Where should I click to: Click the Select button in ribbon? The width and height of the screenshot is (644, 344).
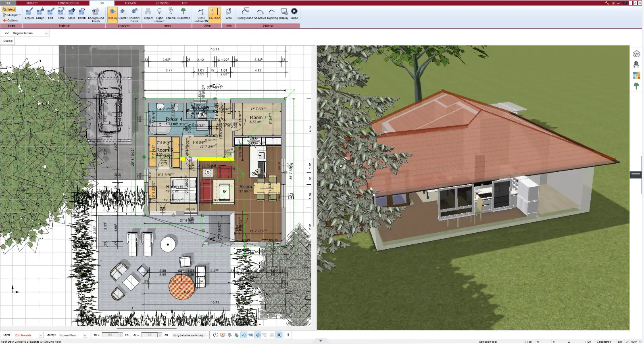click(9, 9)
